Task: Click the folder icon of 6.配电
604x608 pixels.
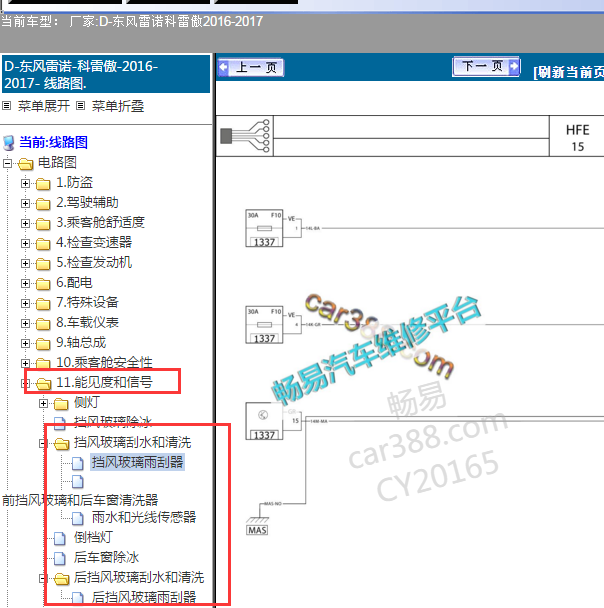Action: point(43,284)
